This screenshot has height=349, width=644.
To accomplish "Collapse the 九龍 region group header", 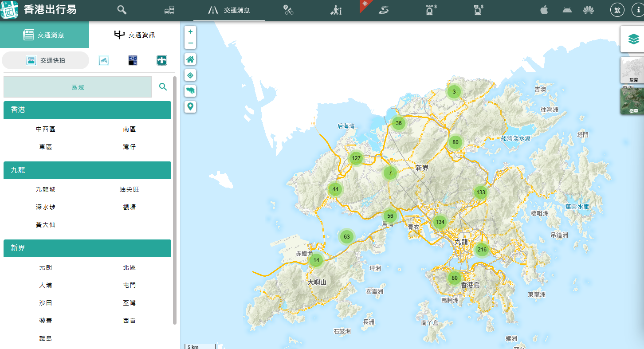I will tap(87, 170).
